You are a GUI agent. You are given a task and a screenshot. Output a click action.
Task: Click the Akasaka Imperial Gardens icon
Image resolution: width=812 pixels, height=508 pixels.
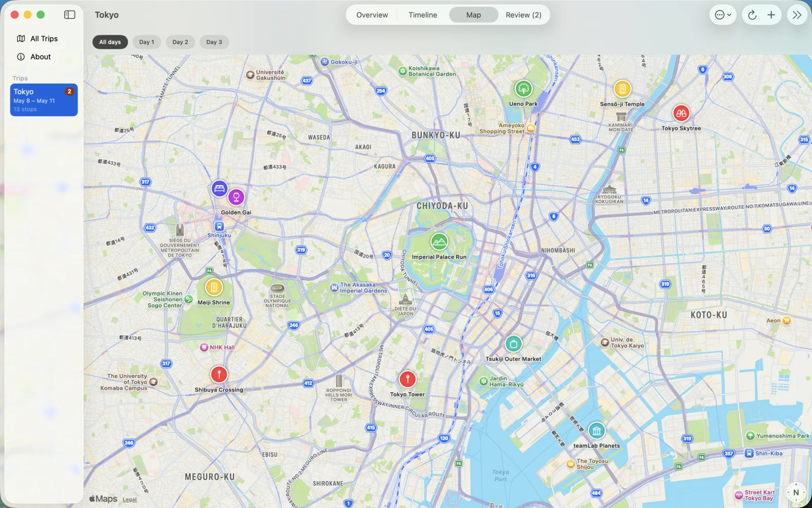334,288
